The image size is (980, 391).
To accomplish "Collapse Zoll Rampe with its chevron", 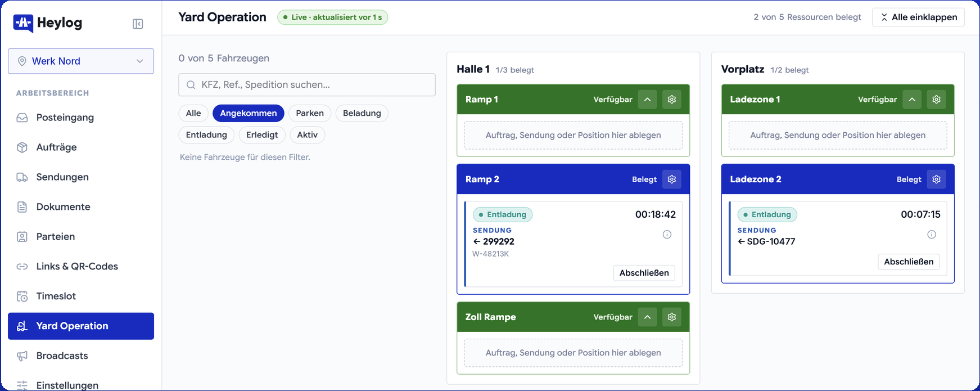I will pyautogui.click(x=648, y=317).
